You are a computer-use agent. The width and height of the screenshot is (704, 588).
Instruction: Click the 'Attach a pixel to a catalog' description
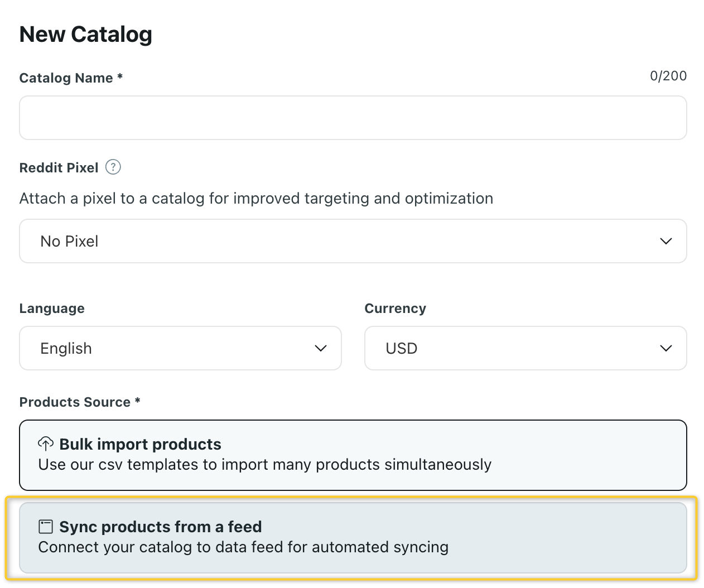(x=256, y=199)
